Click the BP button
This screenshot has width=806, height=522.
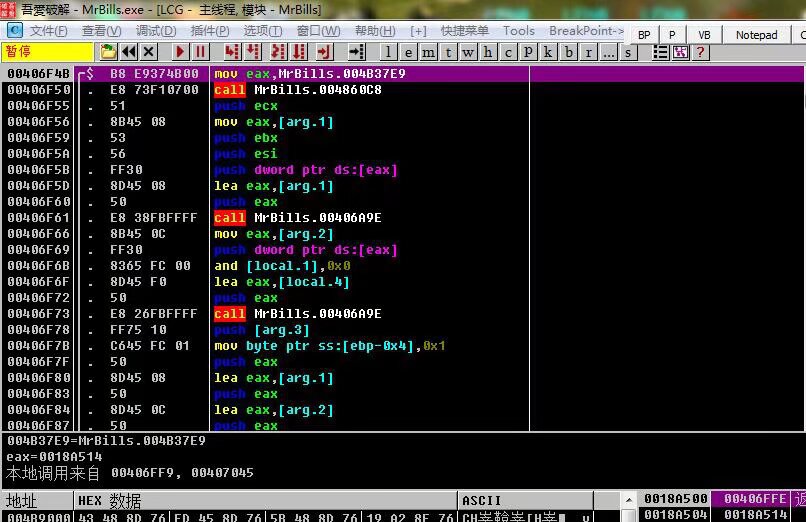tap(644, 35)
